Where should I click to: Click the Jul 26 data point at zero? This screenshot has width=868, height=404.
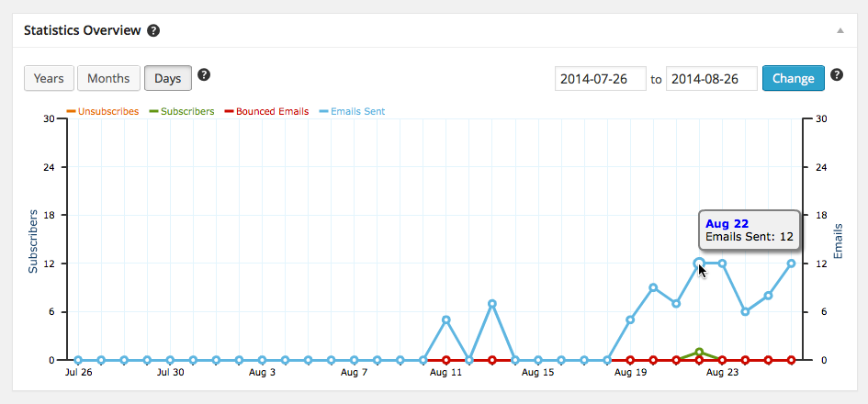pos(78,360)
